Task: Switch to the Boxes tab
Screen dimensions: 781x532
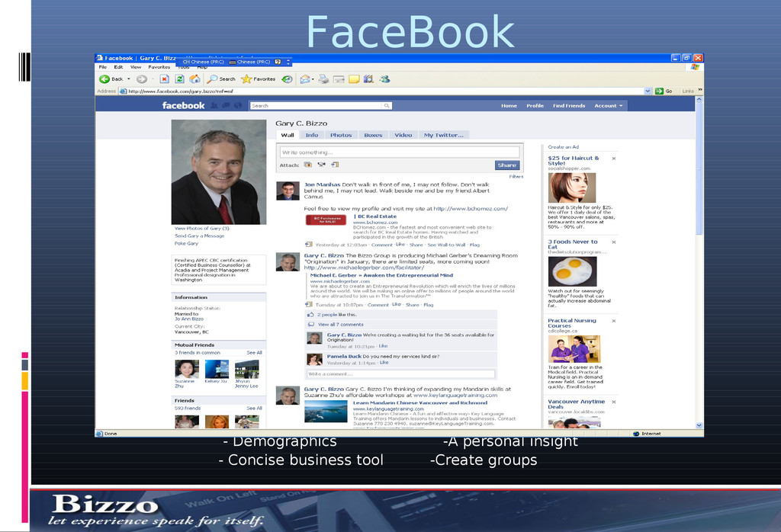Action: tap(373, 135)
